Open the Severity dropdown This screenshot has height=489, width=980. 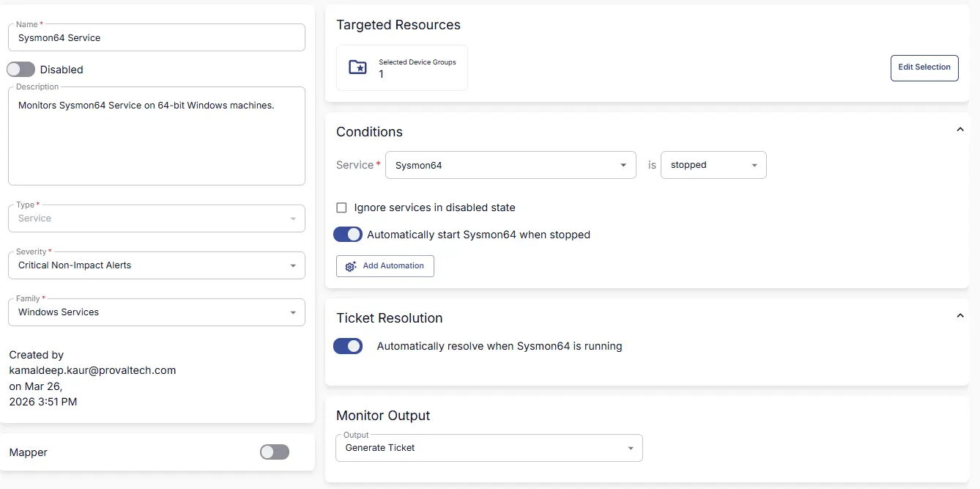coord(156,265)
